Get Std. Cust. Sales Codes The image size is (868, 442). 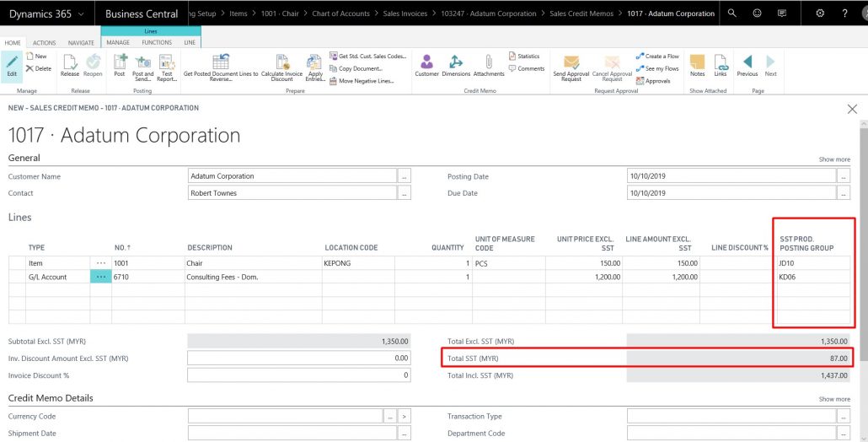click(367, 56)
